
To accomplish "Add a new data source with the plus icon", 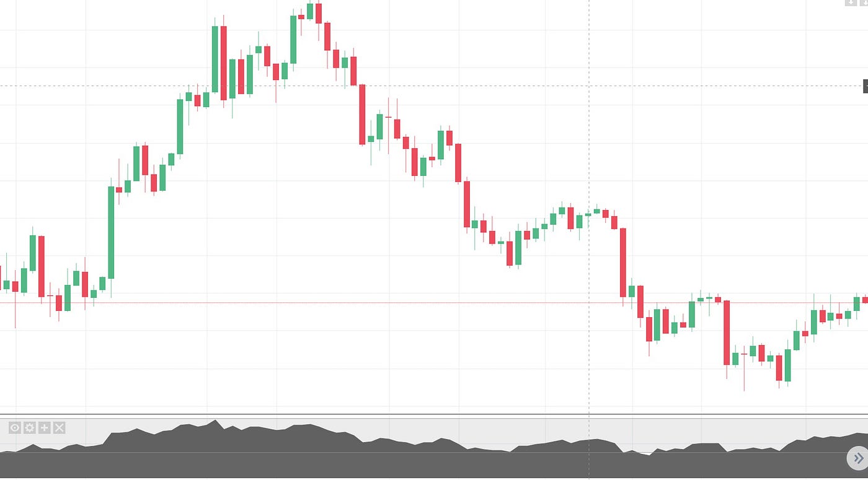I will click(x=45, y=427).
